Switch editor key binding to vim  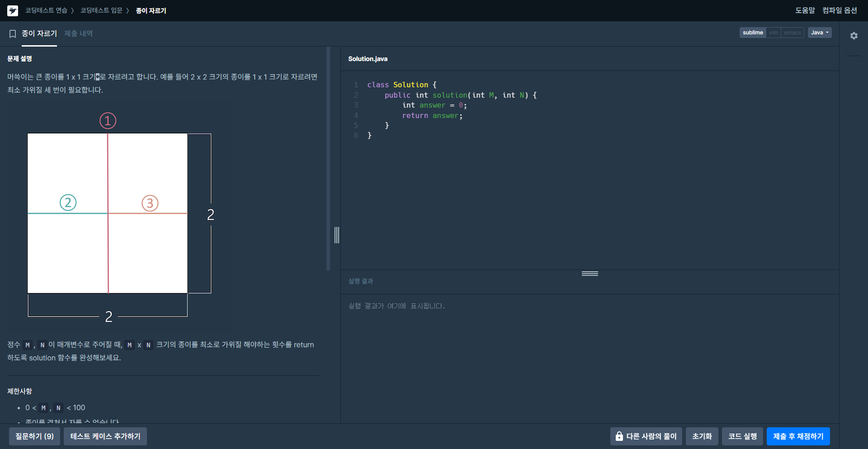point(774,33)
